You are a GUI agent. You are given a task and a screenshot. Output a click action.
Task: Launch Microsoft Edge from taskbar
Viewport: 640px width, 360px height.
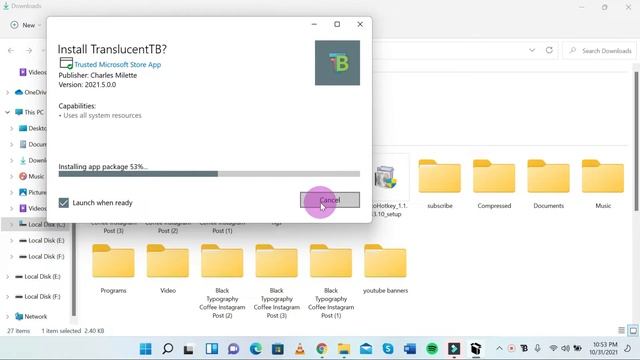click(256, 349)
